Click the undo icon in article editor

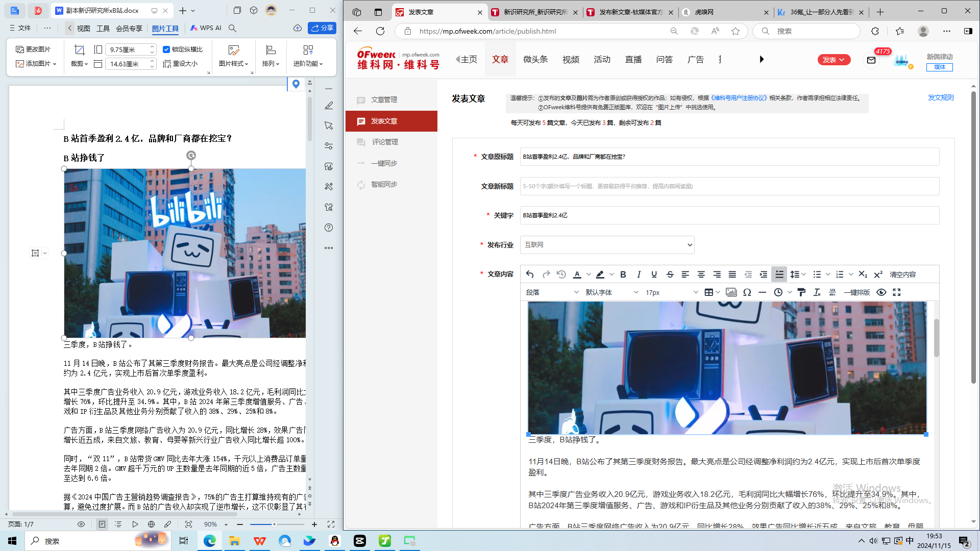pyautogui.click(x=530, y=274)
